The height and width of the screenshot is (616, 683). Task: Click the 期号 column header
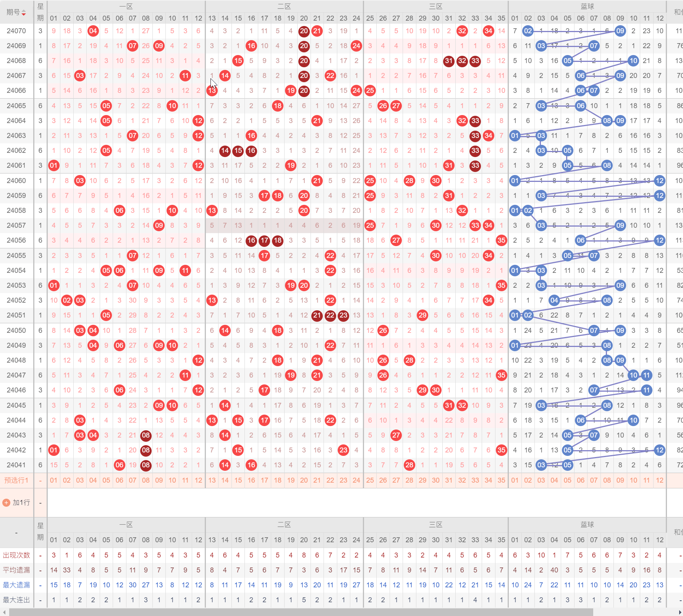13,12
